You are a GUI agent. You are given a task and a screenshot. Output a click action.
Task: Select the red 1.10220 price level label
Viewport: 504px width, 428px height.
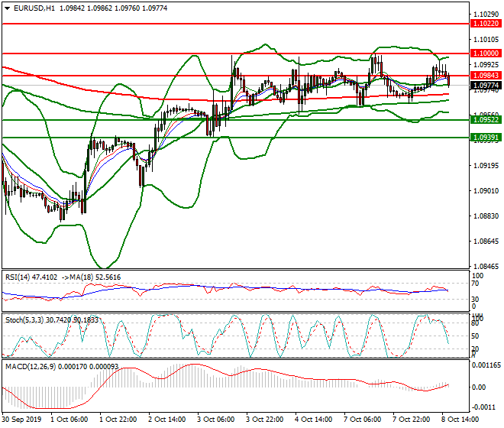(x=486, y=24)
